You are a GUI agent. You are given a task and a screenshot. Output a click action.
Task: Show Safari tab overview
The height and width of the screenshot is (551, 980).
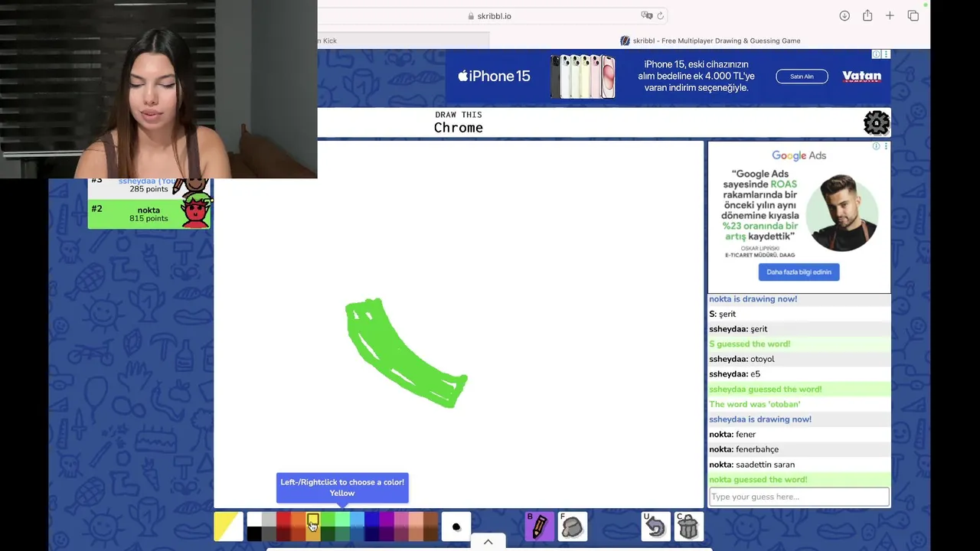coord(913,15)
